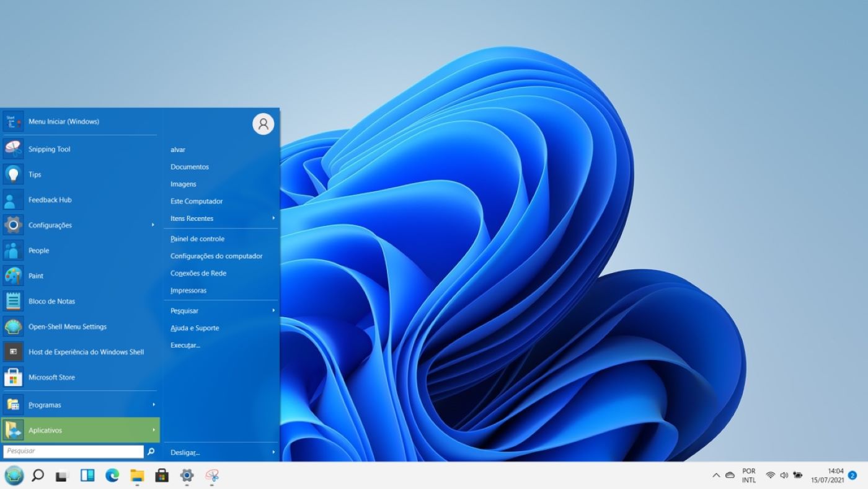This screenshot has width=868, height=489.
Task: Expand the Aplicativos submenu arrow
Action: (x=153, y=430)
